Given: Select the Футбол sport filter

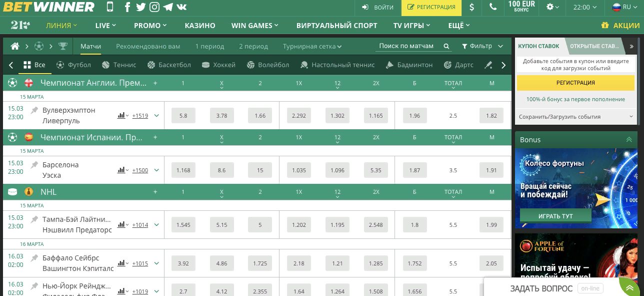Looking at the screenshot, I should pyautogui.click(x=73, y=65).
